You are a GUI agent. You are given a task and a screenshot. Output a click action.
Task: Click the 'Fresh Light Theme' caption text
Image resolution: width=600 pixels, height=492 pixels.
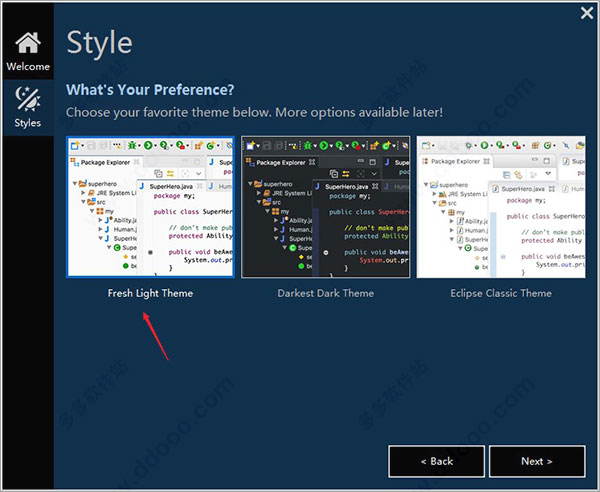point(150,293)
